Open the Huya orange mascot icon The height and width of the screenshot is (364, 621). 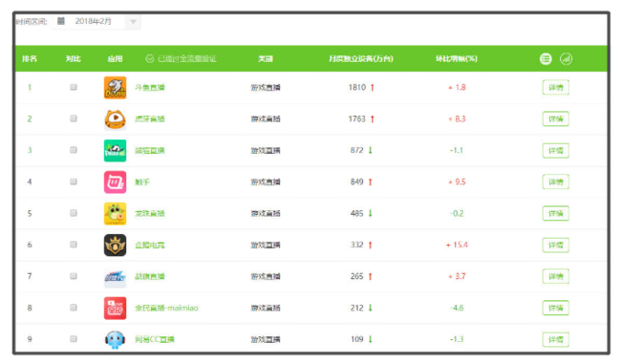(x=115, y=119)
